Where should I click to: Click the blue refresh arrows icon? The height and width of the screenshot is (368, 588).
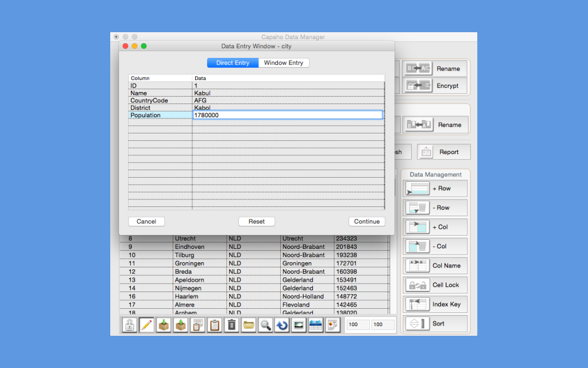click(283, 325)
